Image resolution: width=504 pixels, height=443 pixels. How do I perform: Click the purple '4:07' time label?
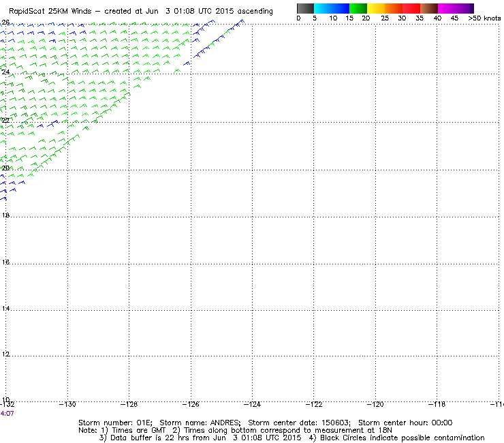(x=7, y=414)
